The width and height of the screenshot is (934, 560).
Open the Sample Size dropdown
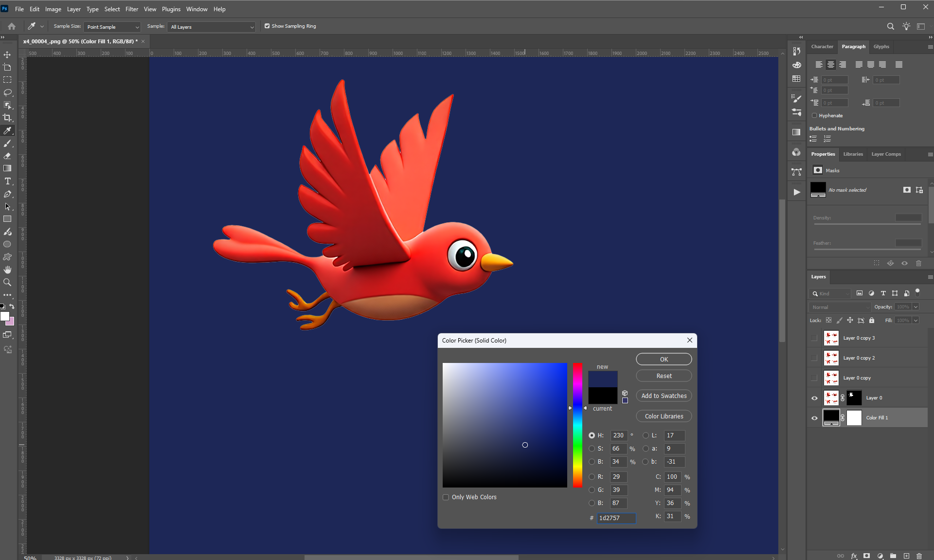pos(113,27)
